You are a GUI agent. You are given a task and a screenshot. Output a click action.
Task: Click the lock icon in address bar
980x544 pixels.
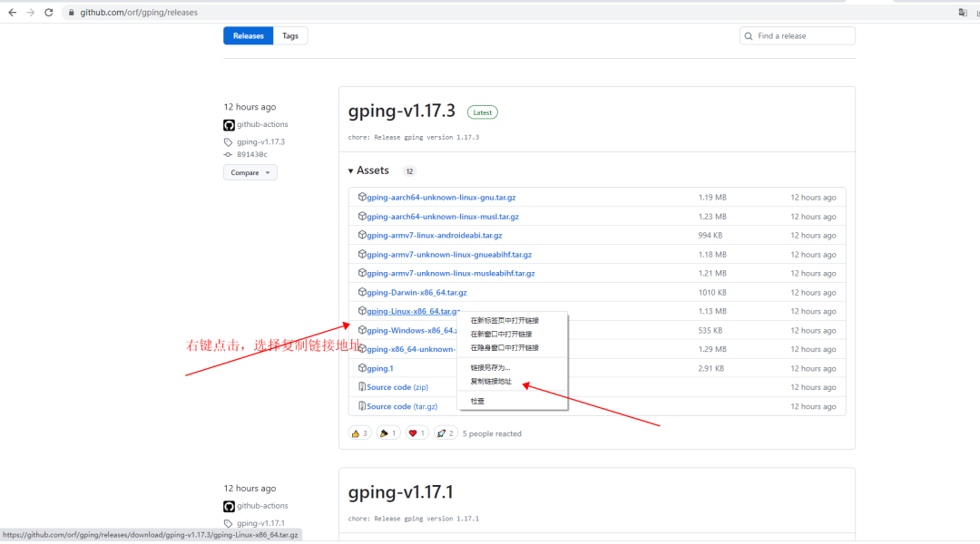tap(72, 13)
